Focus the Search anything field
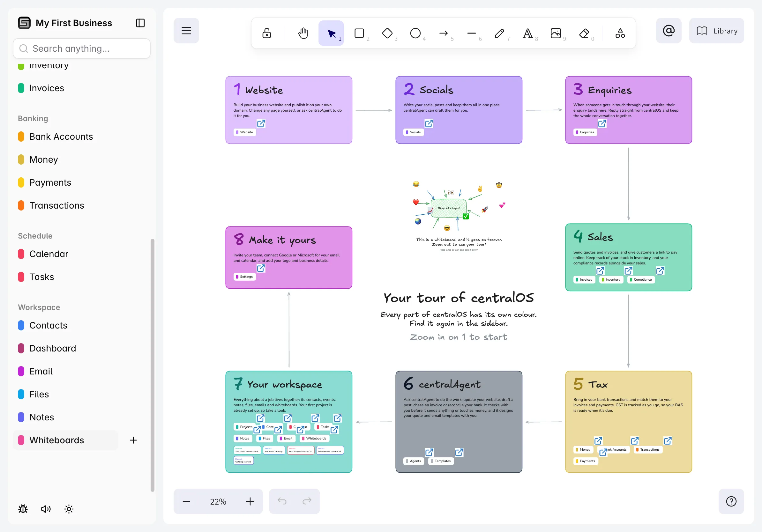 point(82,48)
